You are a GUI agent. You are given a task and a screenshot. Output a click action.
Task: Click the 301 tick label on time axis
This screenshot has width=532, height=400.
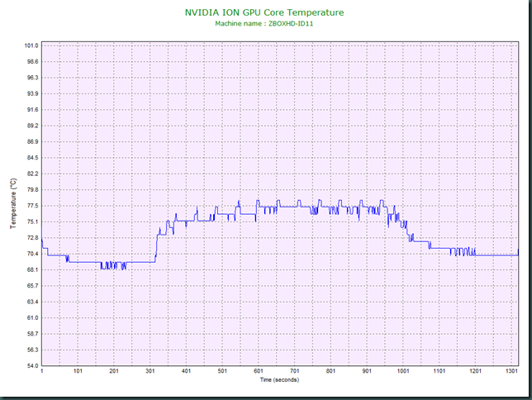(x=150, y=371)
